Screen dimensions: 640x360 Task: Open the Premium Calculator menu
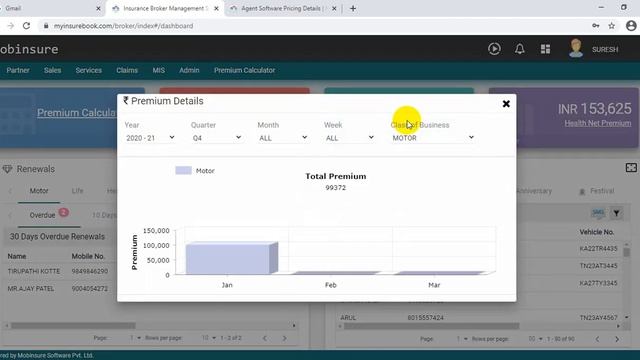pos(244,70)
